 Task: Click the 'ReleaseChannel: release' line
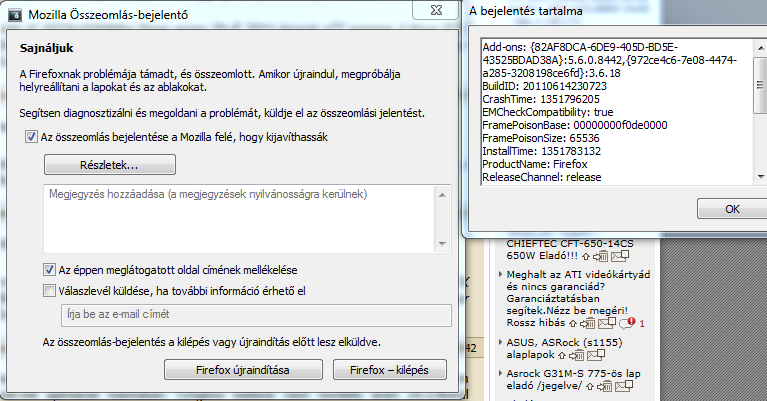click(x=542, y=177)
